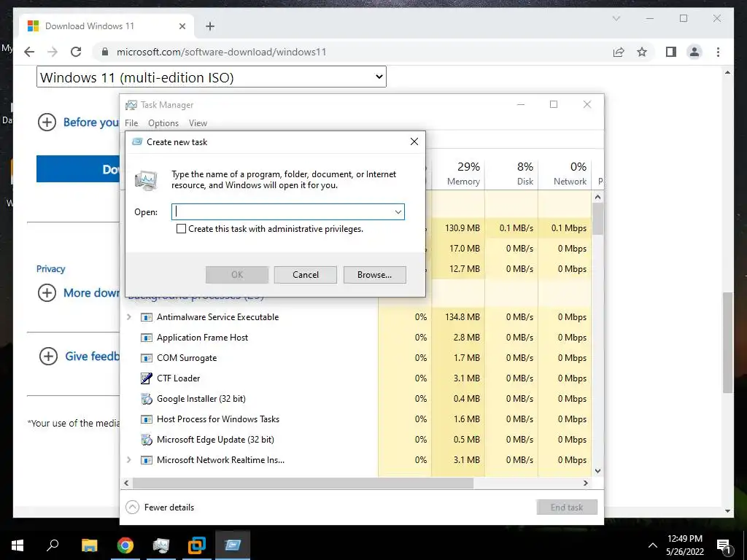Click the Chrome address bar URL
The image size is (747, 560).
(222, 52)
